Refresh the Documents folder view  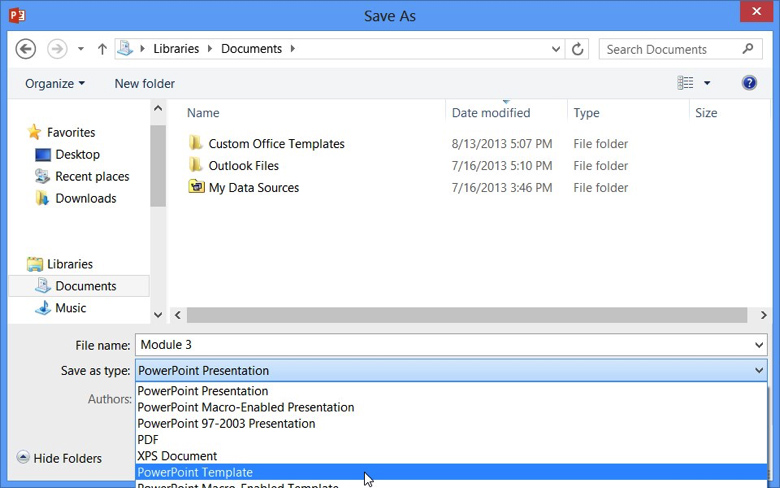(x=577, y=49)
